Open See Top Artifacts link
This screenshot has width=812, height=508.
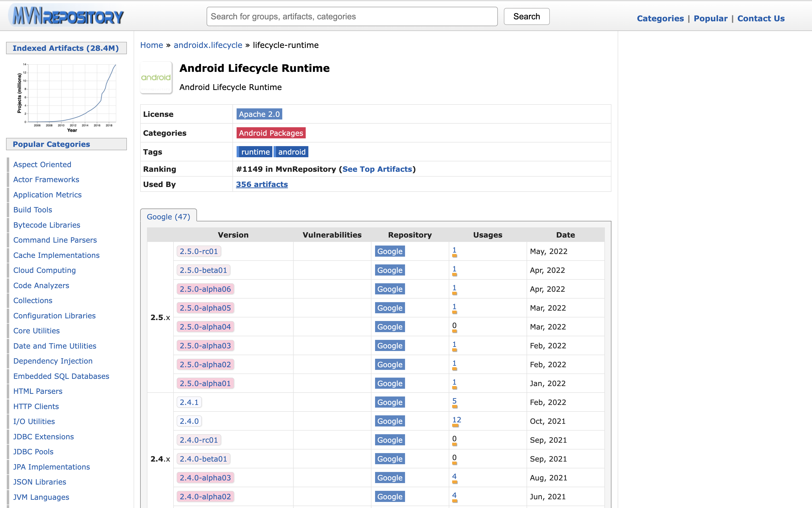(x=377, y=169)
